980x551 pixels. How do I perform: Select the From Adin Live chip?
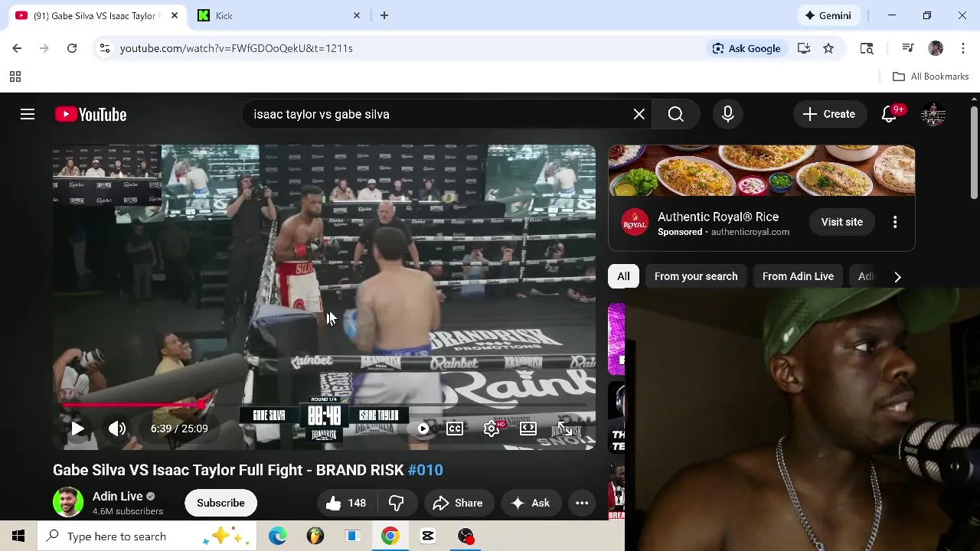click(x=798, y=276)
